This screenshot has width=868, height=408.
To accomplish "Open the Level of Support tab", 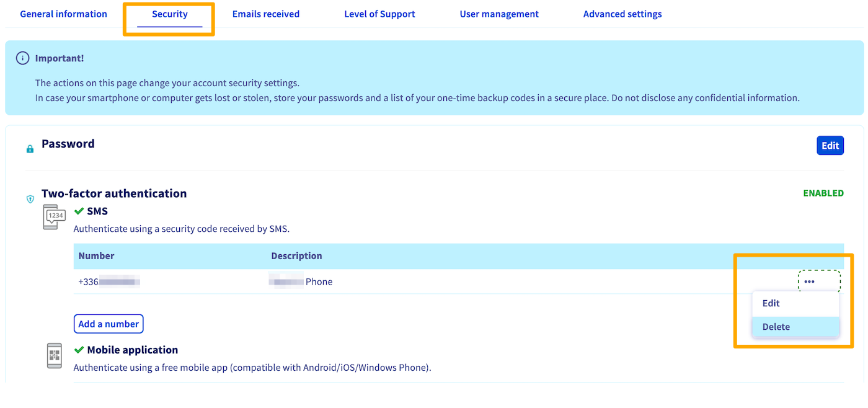I will coord(379,14).
